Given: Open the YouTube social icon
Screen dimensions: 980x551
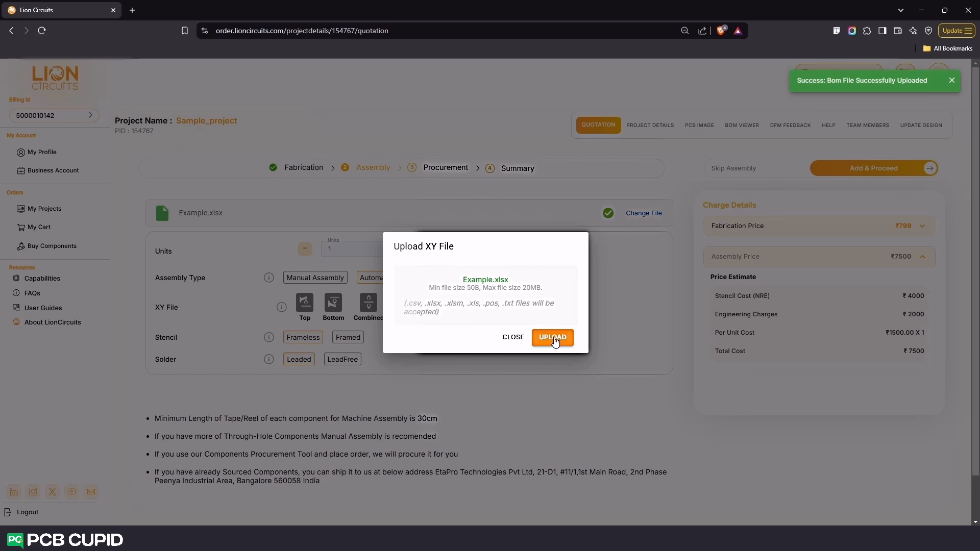Looking at the screenshot, I should click(71, 492).
